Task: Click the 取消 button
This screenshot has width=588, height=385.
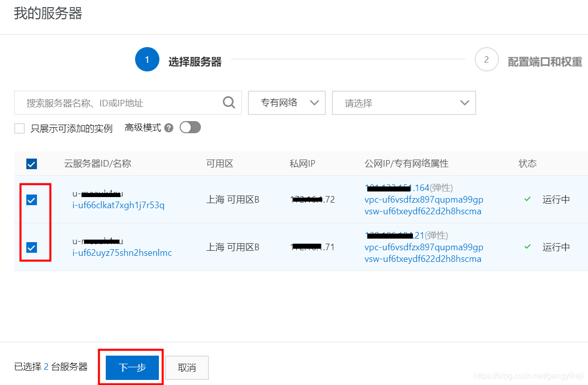Action: click(187, 367)
